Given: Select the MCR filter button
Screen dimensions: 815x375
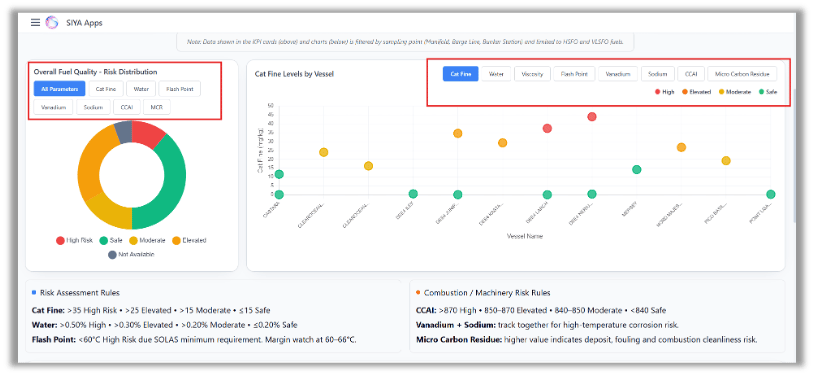Looking at the screenshot, I should coord(156,107).
